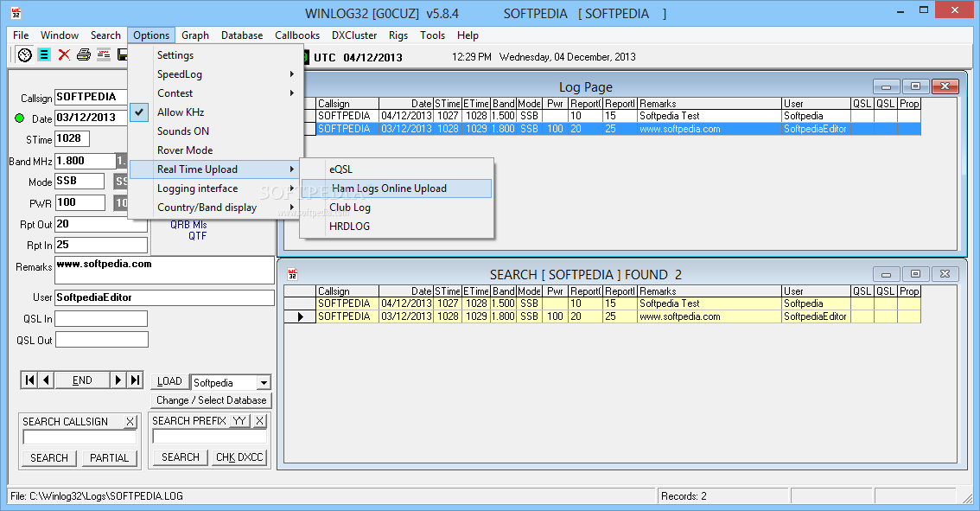Screen dimensions: 980x511
Task: Open the File menu
Action: [21, 35]
